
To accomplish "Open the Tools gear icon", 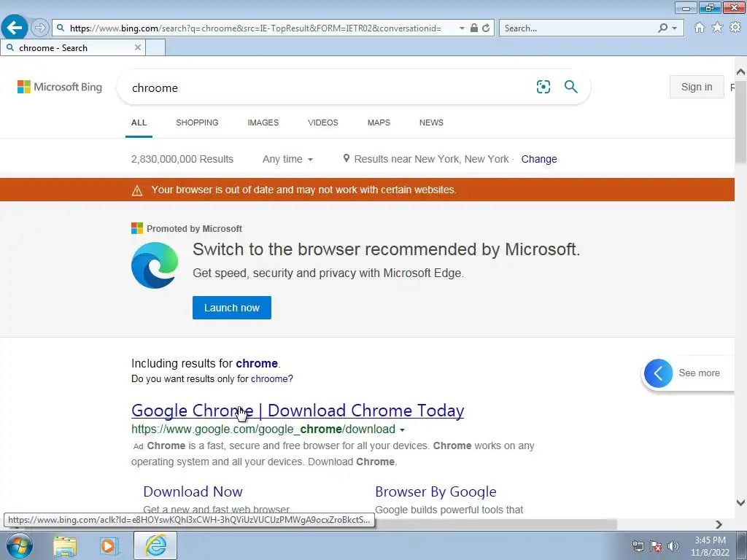I will (x=735, y=28).
